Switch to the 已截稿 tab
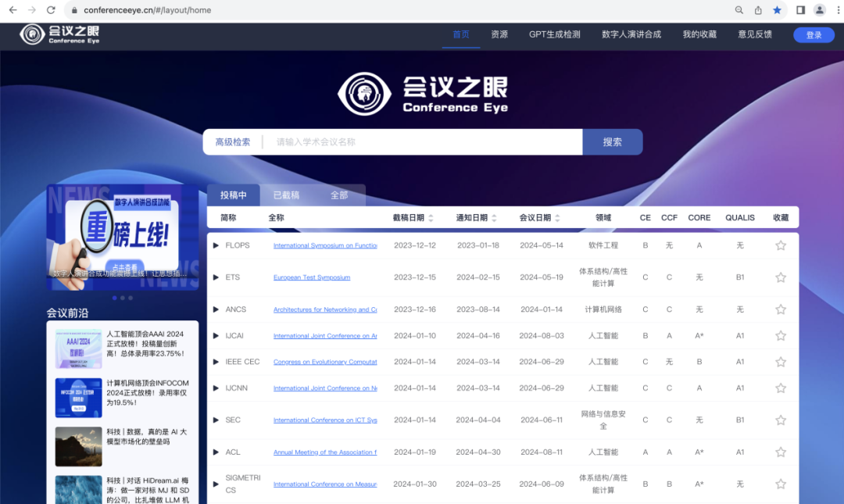 click(x=286, y=195)
